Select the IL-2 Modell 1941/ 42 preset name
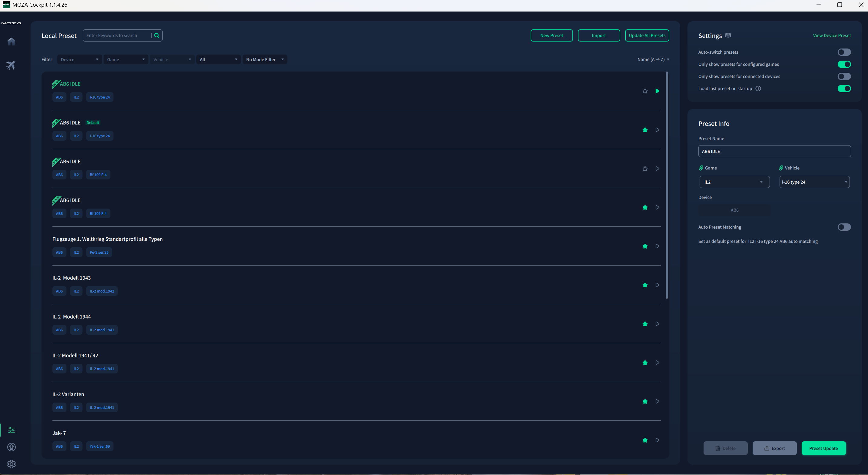This screenshot has width=868, height=475. [75, 356]
